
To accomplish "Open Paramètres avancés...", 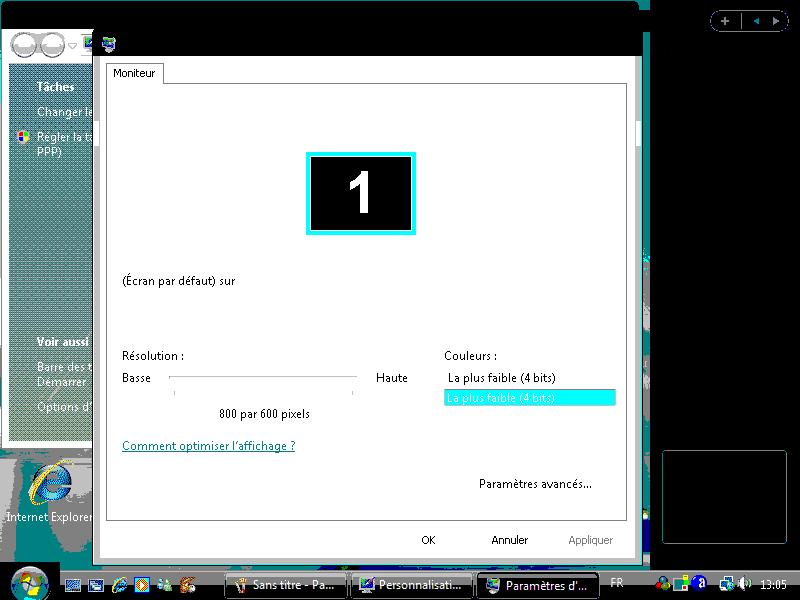I will tap(535, 484).
